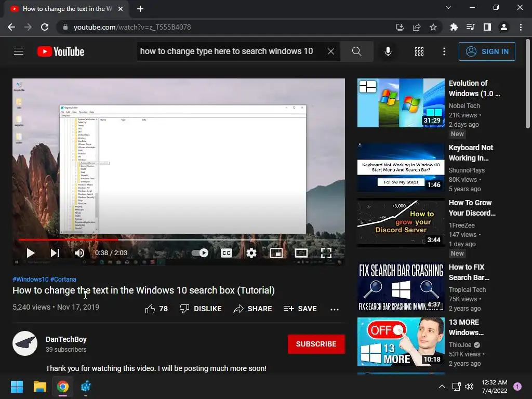Open Chrome's three-dot menu
This screenshot has height=399, width=532.
[521, 27]
